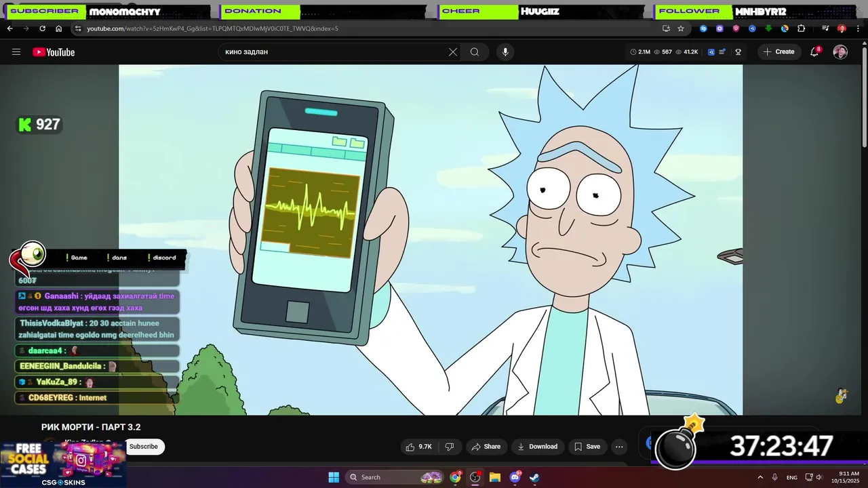The width and height of the screenshot is (868, 488).
Task: Like the video showing 9.7K
Action: point(419,447)
